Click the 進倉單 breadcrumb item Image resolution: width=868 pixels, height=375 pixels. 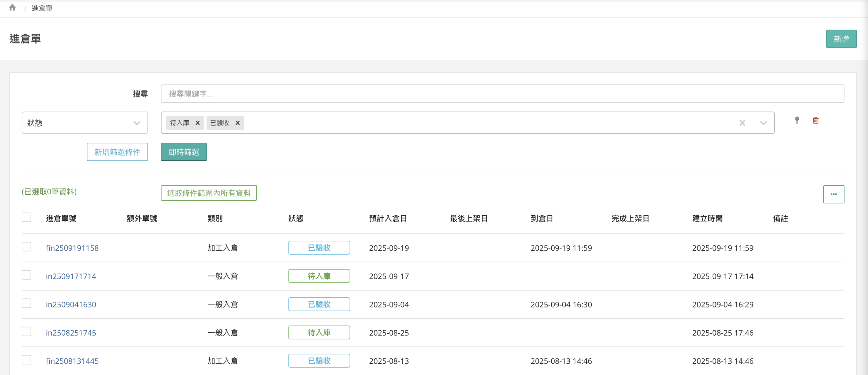pyautogui.click(x=42, y=8)
